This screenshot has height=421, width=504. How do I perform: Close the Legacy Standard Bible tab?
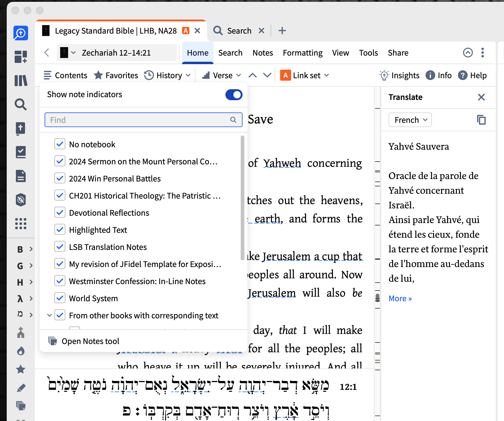coord(197,31)
